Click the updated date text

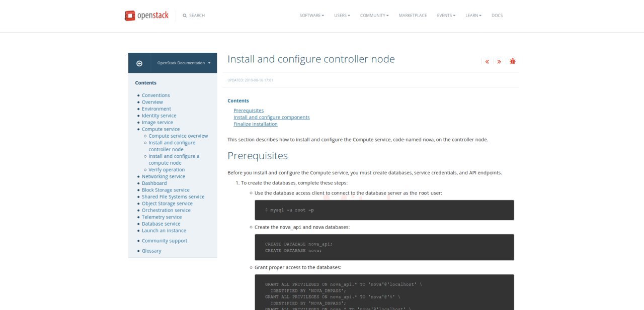coord(251,80)
